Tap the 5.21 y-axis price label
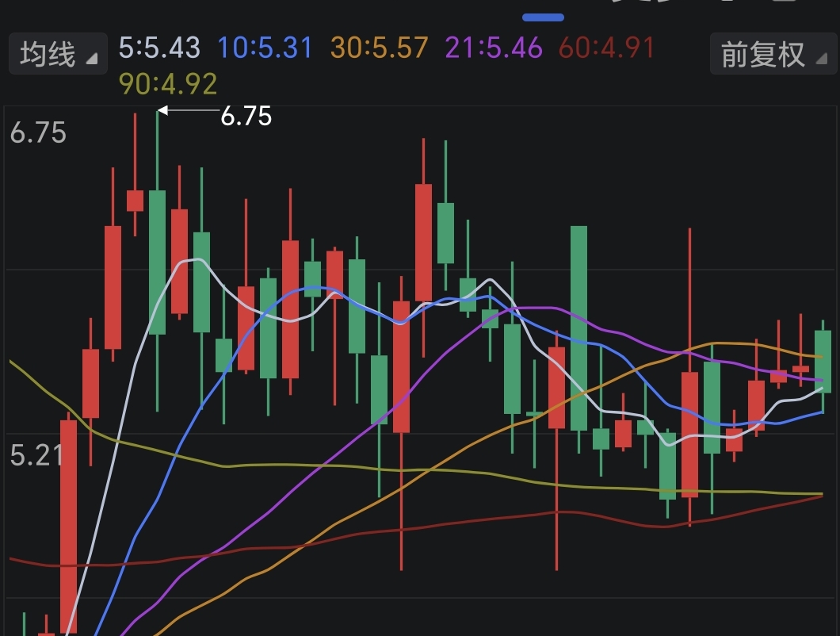Image resolution: width=840 pixels, height=636 pixels. click(x=36, y=455)
